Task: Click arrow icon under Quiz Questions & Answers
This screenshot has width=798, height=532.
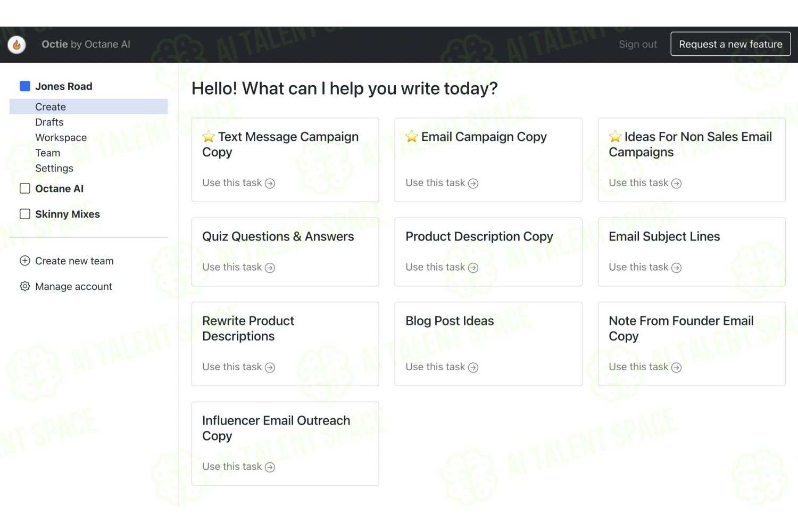Action: click(x=270, y=268)
